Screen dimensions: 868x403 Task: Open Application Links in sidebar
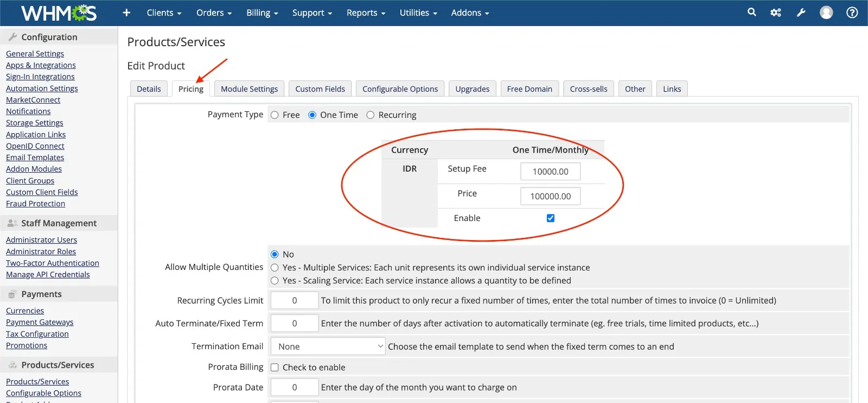tap(36, 135)
